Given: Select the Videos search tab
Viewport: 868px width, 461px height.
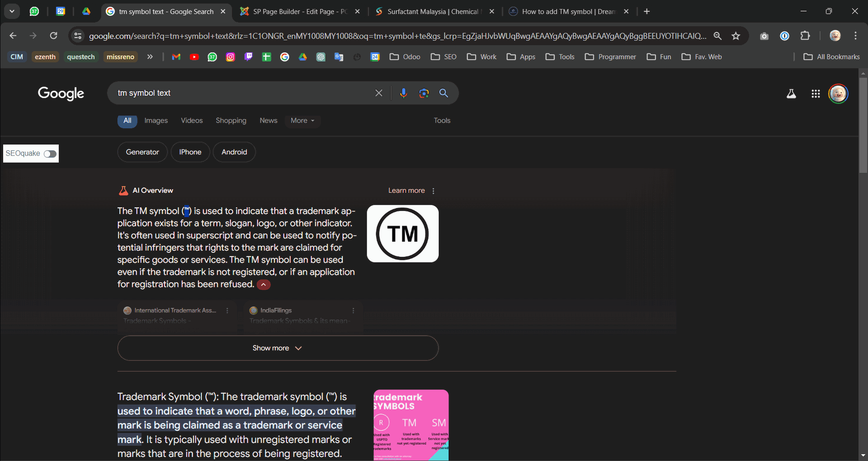Looking at the screenshot, I should point(192,121).
